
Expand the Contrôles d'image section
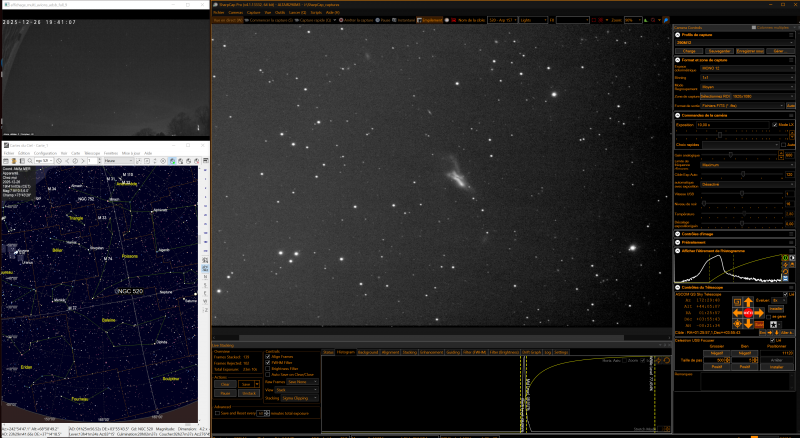(678, 234)
